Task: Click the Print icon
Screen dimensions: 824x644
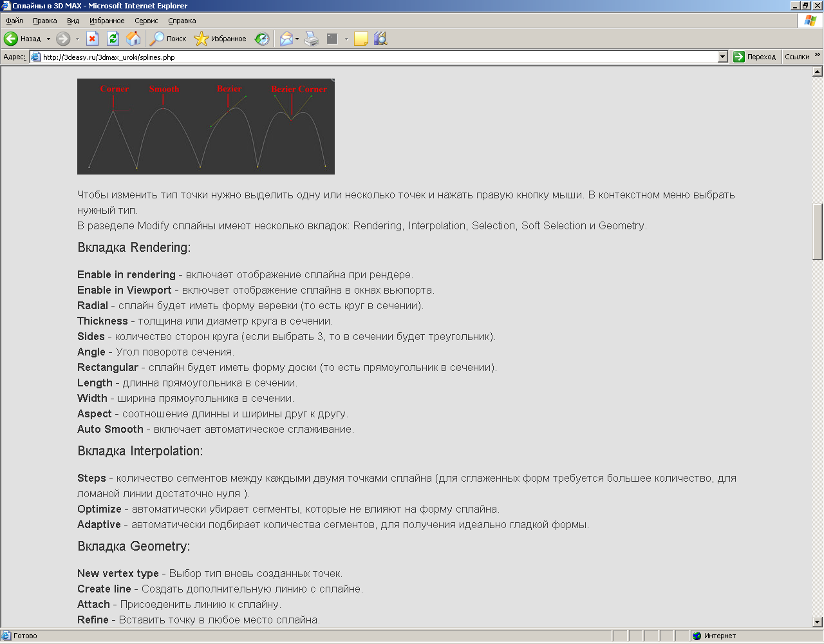Action: point(312,39)
